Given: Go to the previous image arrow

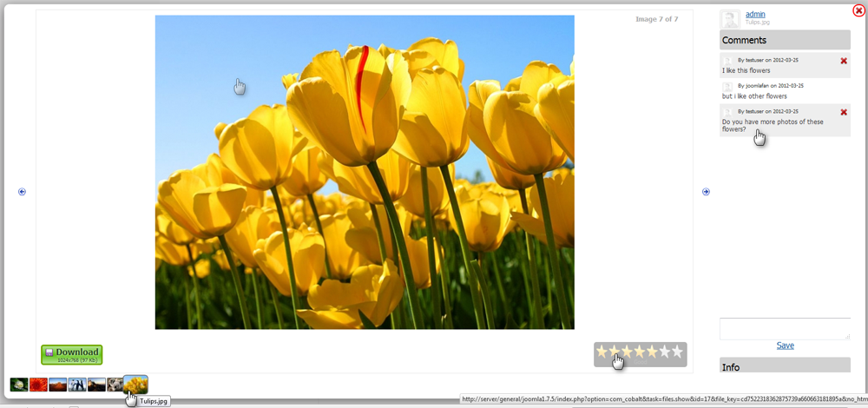Looking at the screenshot, I should pos(22,192).
